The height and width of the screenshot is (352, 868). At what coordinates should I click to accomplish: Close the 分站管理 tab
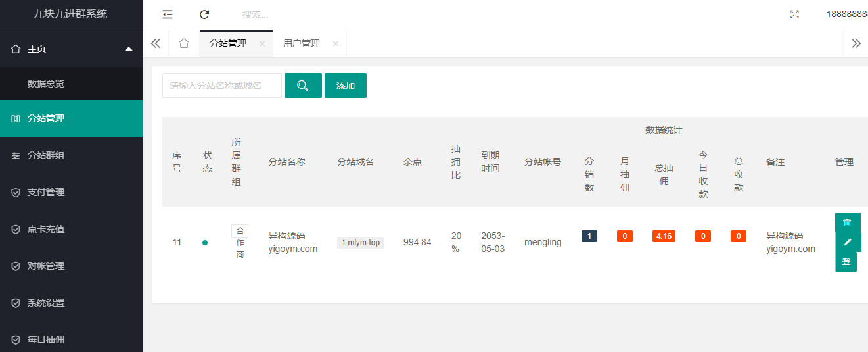pos(262,43)
